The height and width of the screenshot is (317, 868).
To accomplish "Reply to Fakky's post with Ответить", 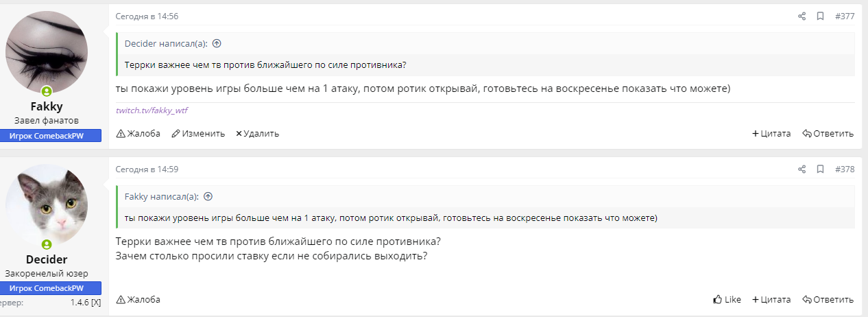I will 828,134.
